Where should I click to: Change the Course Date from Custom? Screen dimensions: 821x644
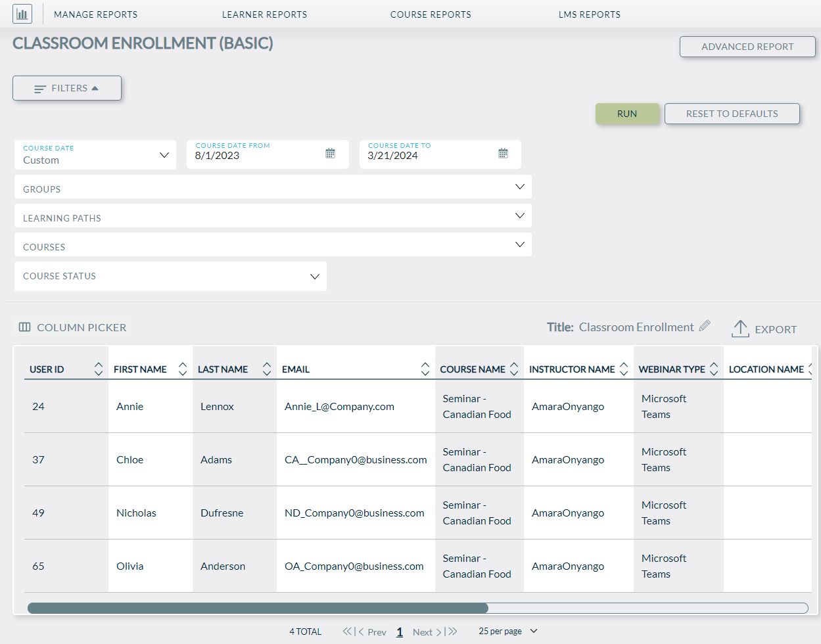coord(164,154)
